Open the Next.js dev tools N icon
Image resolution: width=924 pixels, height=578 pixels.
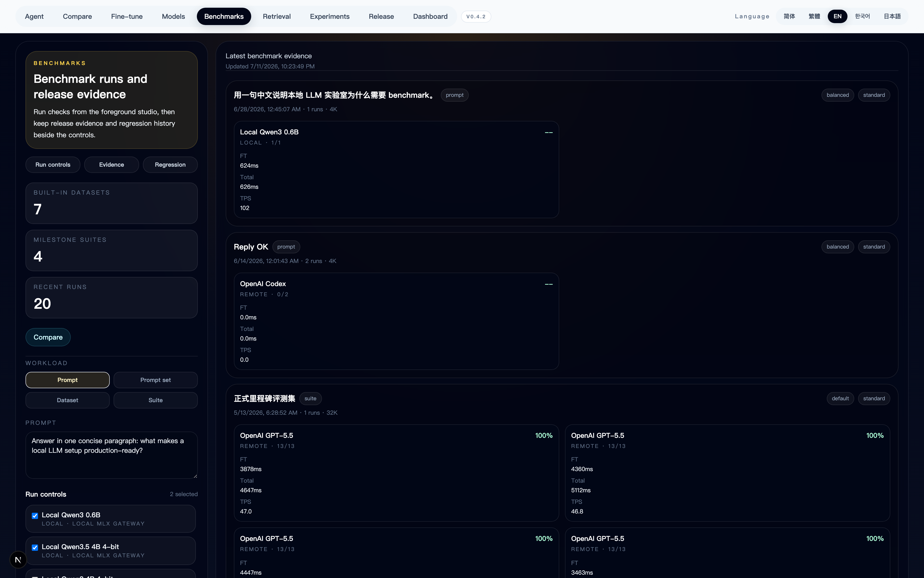[x=18, y=560]
